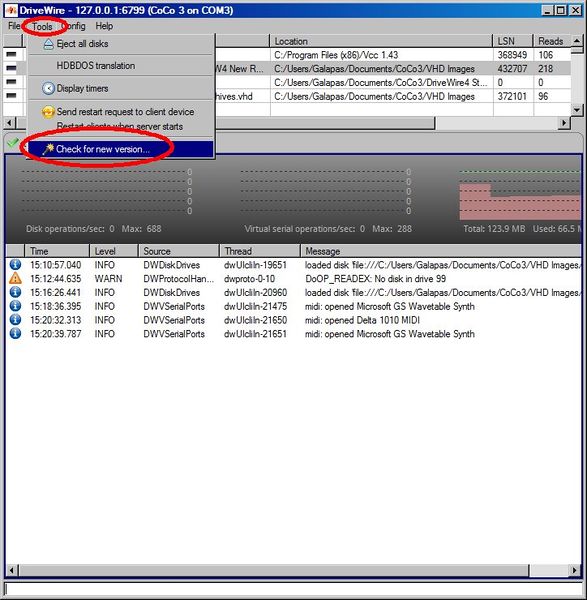This screenshot has height=600, width=587.
Task: Sort log by the Time column header
Action: tap(57, 251)
